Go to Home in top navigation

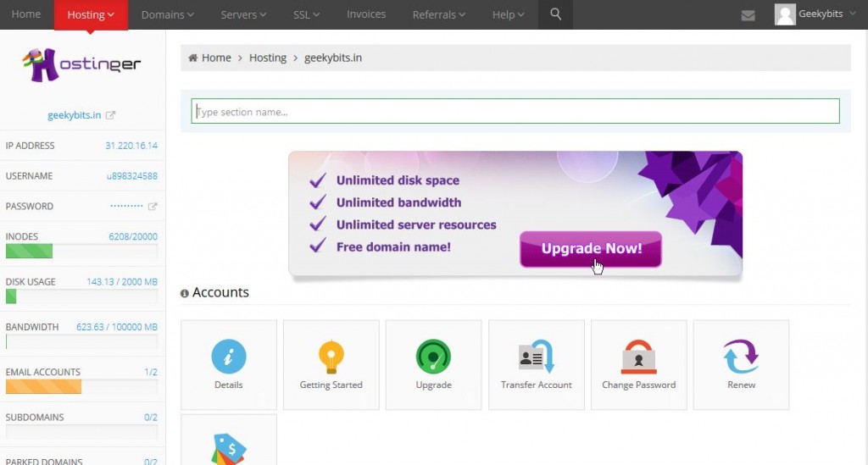coord(26,14)
